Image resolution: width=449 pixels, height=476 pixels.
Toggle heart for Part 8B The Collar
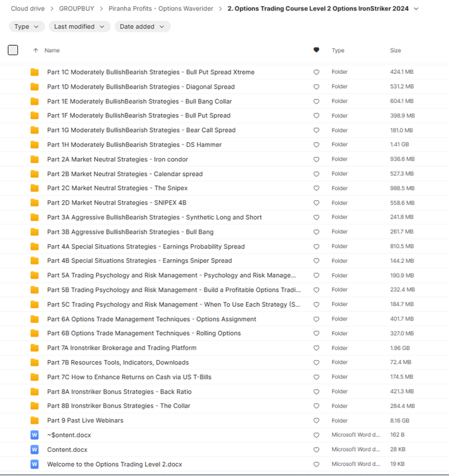(x=316, y=406)
